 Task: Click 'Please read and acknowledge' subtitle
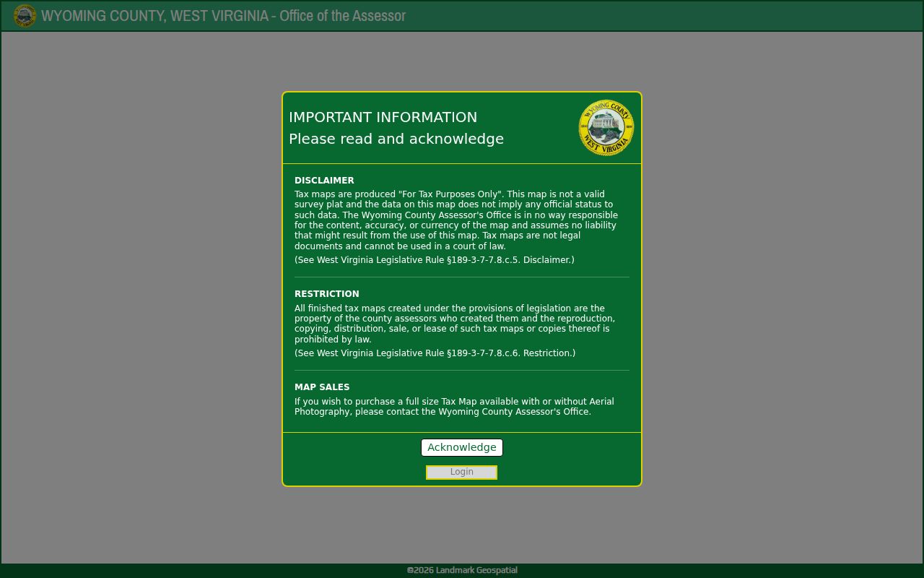(x=396, y=139)
